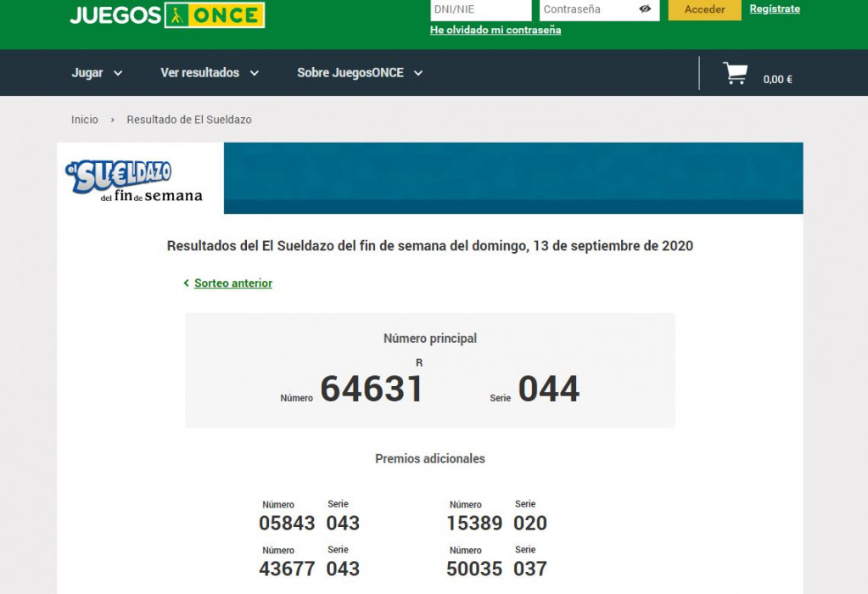868x594 pixels.
Task: Click the Juegos ONCE logo
Action: (x=167, y=15)
